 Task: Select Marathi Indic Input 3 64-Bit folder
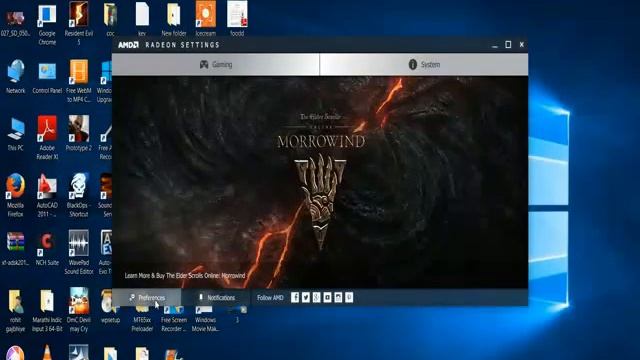[47, 310]
